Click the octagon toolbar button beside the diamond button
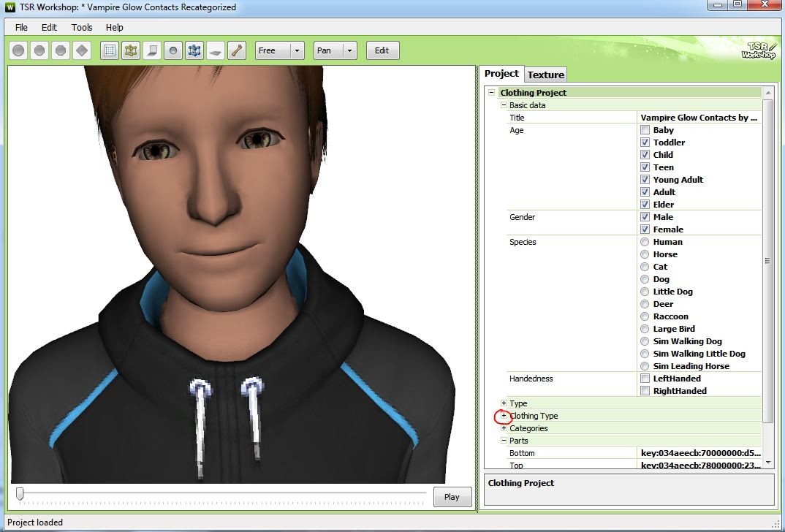The height and width of the screenshot is (532, 785). coord(61,50)
